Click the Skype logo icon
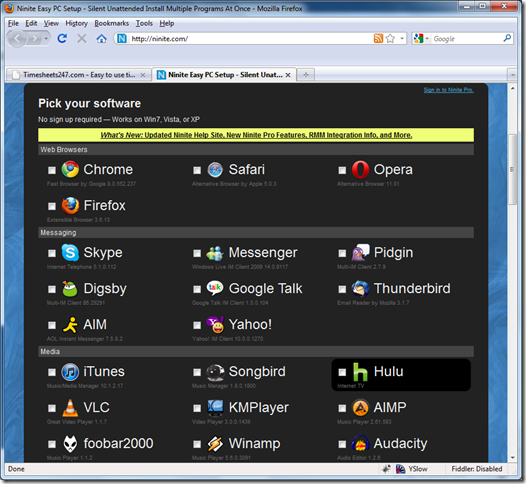The width and height of the screenshot is (526, 484). [x=70, y=252]
